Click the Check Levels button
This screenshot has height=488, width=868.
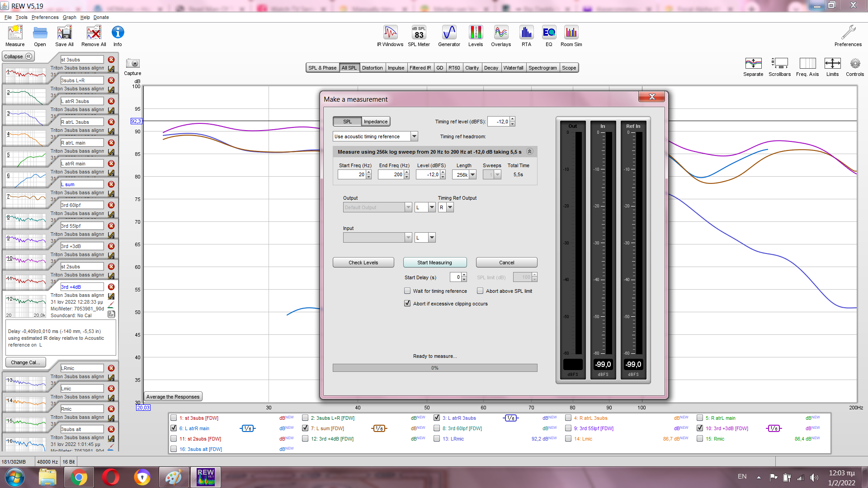point(363,263)
